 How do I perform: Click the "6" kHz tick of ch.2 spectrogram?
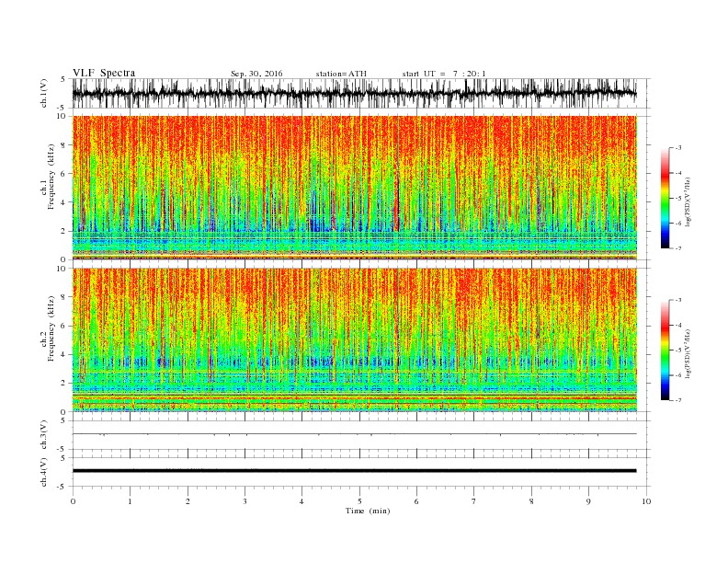point(64,326)
